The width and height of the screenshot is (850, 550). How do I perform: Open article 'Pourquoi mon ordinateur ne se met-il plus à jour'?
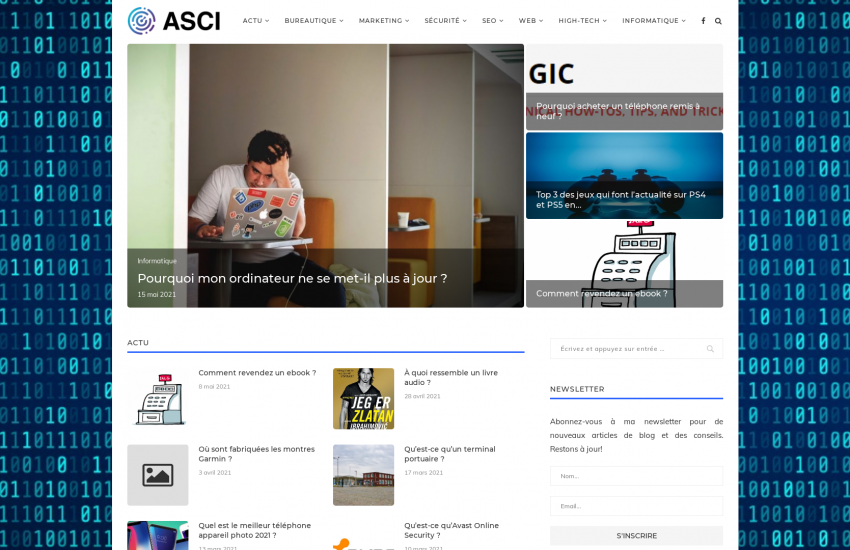[292, 278]
